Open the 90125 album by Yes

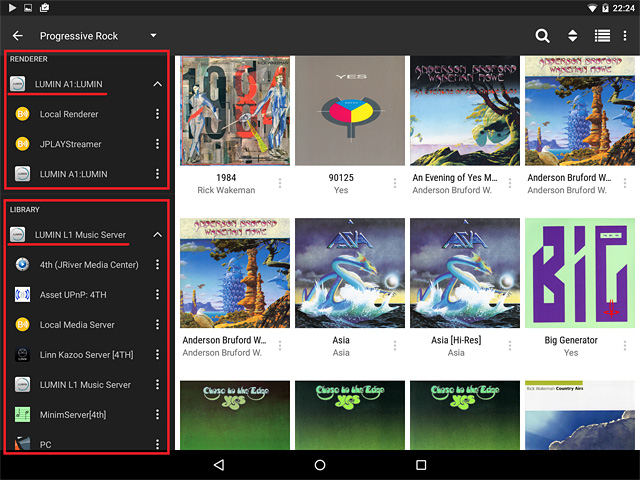(341, 111)
